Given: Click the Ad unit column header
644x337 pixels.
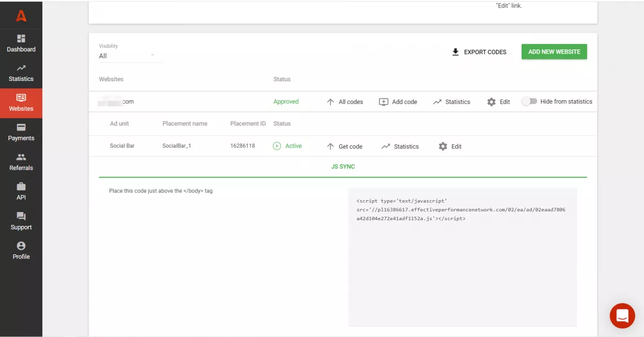Looking at the screenshot, I should coord(120,123).
